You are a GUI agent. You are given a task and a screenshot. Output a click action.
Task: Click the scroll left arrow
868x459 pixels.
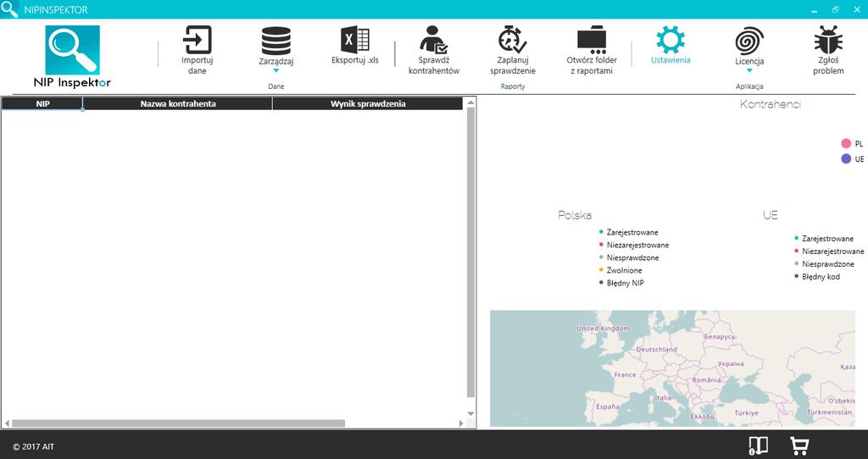[x=7, y=423]
